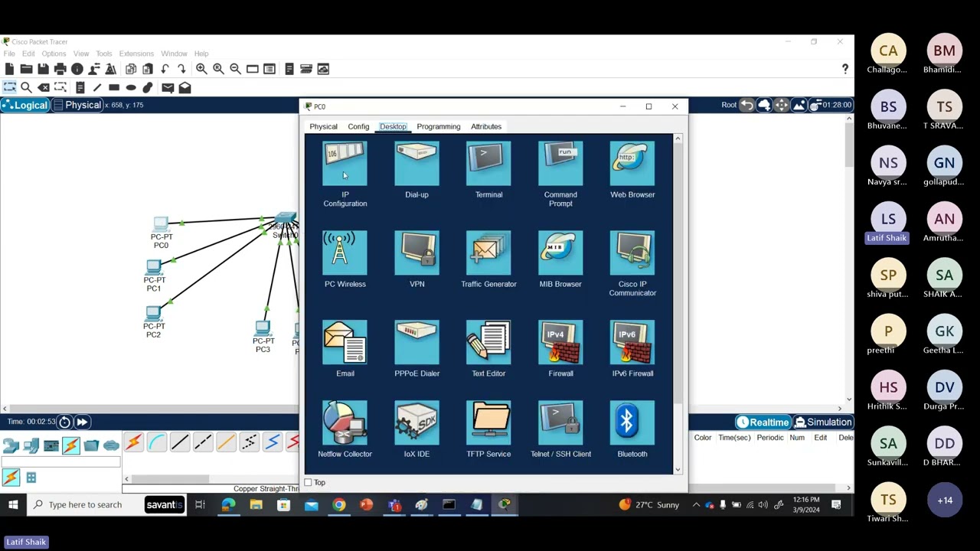Click the Zoom In magnifier icon
The width and height of the screenshot is (980, 551).
coord(201,69)
